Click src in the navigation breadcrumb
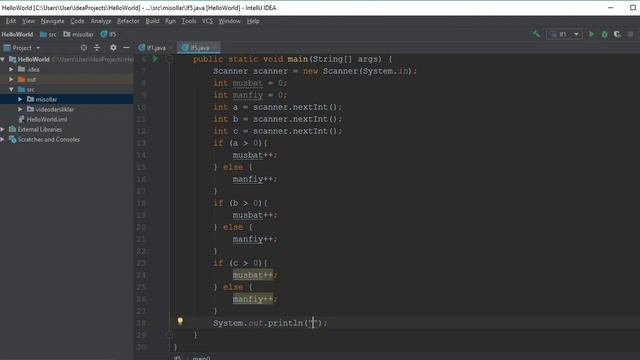Viewport: 640px width, 360px height. [48, 35]
